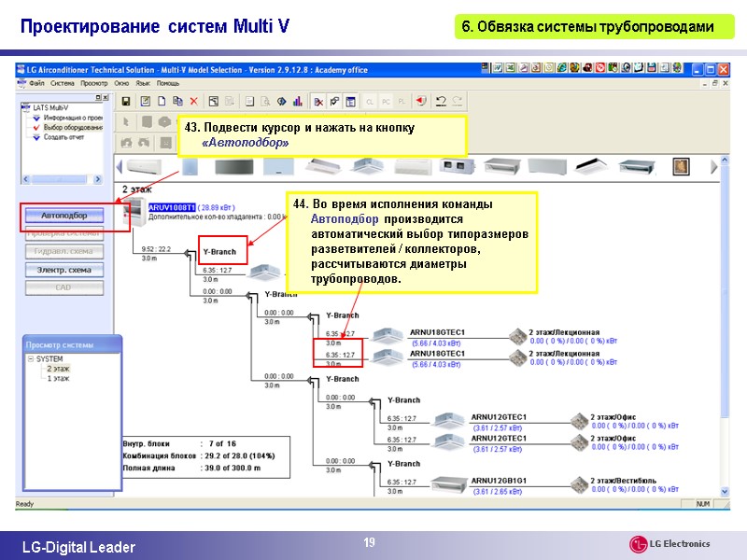
Task: Select Создать отчет in the LATS tree
Action: [x=63, y=137]
